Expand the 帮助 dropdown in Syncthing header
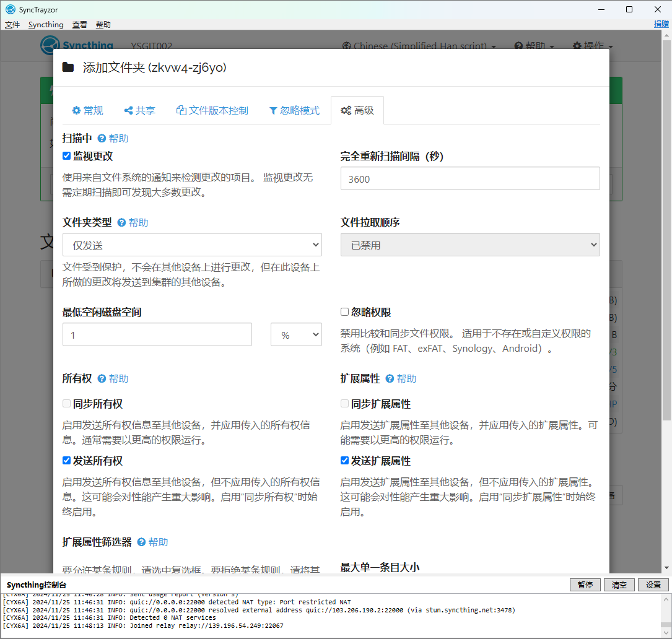This screenshot has width=672, height=639. coord(534,46)
